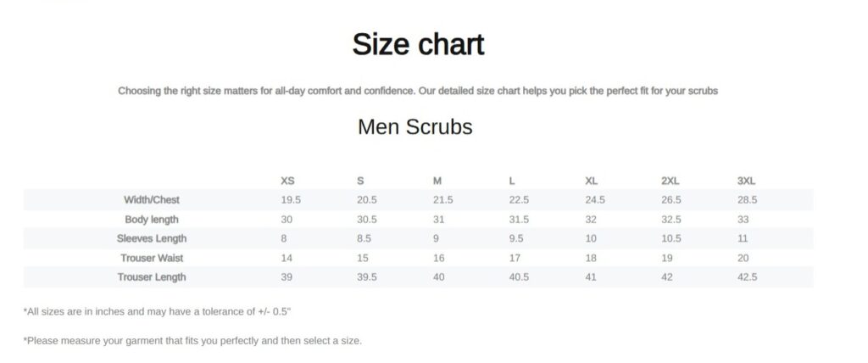Click Sleeves Length value 8.5 for S
868x363 pixels.
click(x=364, y=238)
